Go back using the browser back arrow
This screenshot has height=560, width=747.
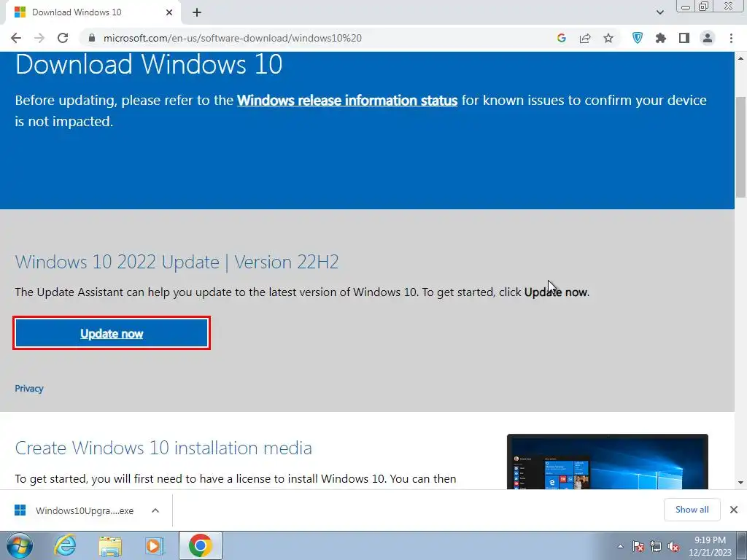pos(16,38)
